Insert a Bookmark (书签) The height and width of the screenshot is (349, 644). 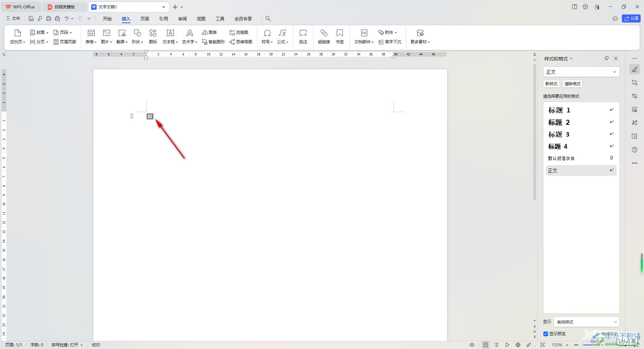click(340, 37)
